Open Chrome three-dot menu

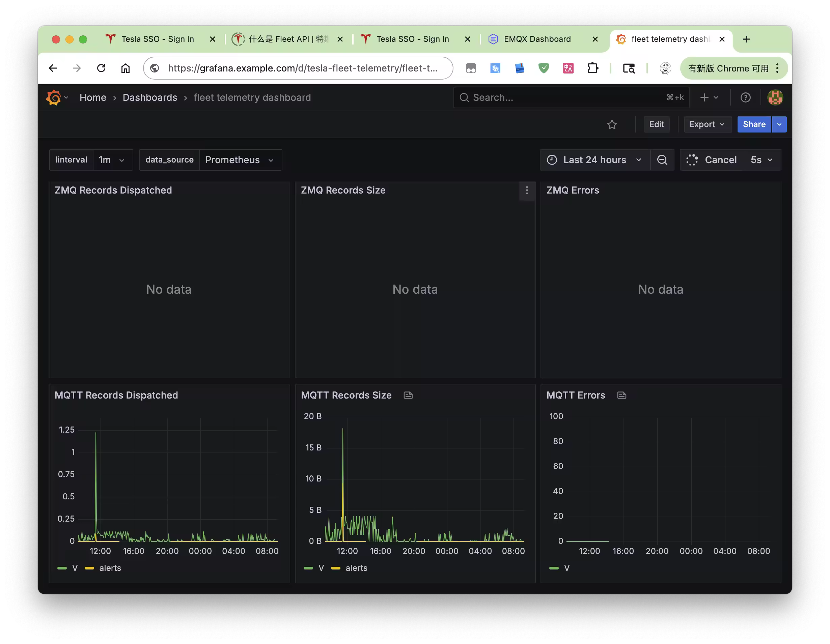click(x=778, y=68)
